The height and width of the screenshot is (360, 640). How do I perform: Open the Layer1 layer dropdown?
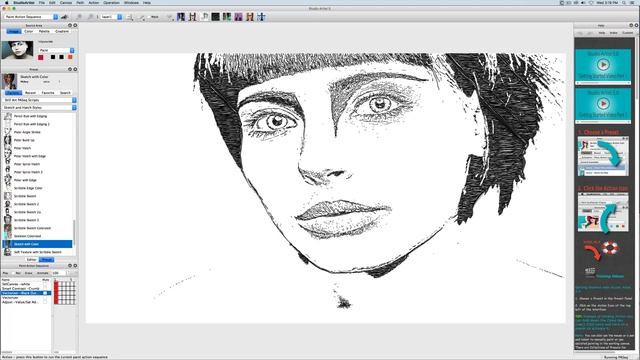[x=111, y=17]
